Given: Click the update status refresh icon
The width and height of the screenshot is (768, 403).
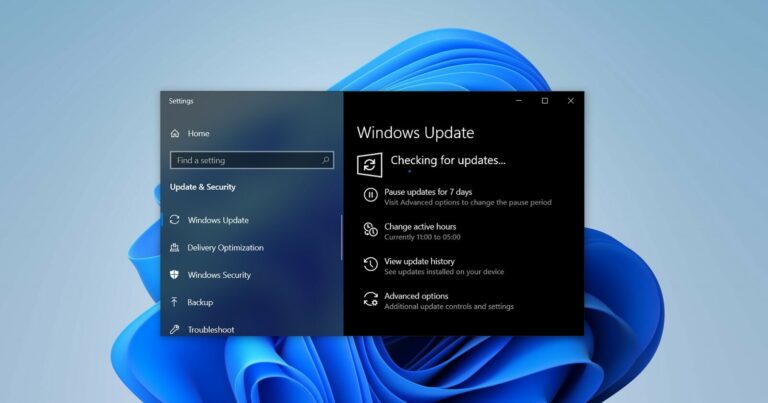Looking at the screenshot, I should coord(369,165).
